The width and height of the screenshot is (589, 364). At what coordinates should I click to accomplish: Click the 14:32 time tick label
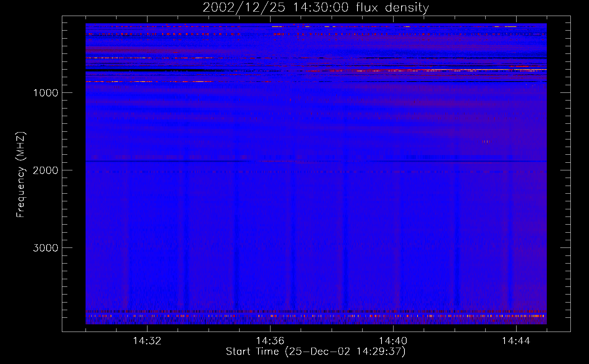(x=147, y=341)
